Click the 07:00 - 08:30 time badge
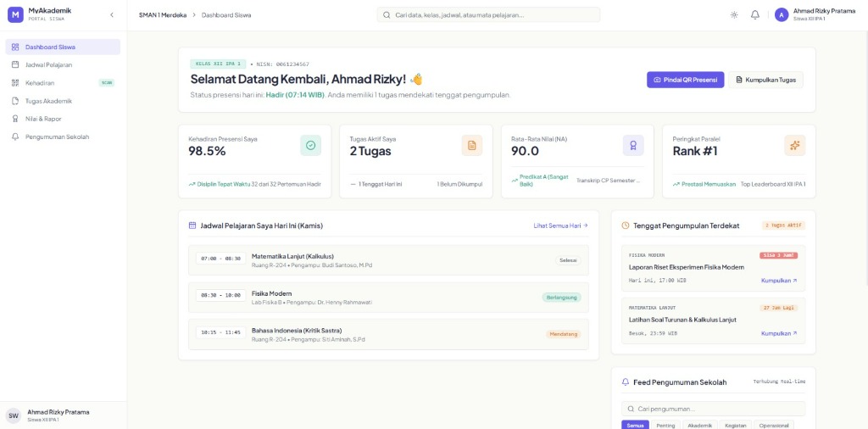This screenshot has height=429, width=868. 221,259
